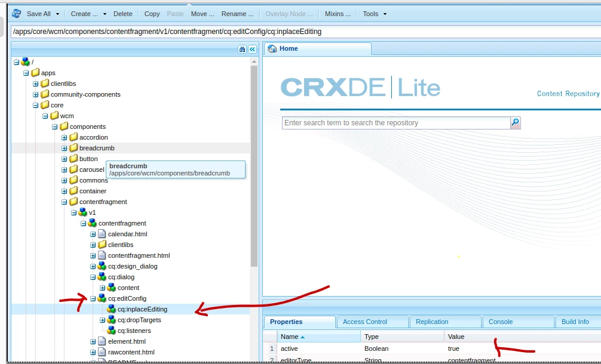Image resolution: width=601 pixels, height=364 pixels.
Task: Switch to the Home tab
Action: (317, 48)
